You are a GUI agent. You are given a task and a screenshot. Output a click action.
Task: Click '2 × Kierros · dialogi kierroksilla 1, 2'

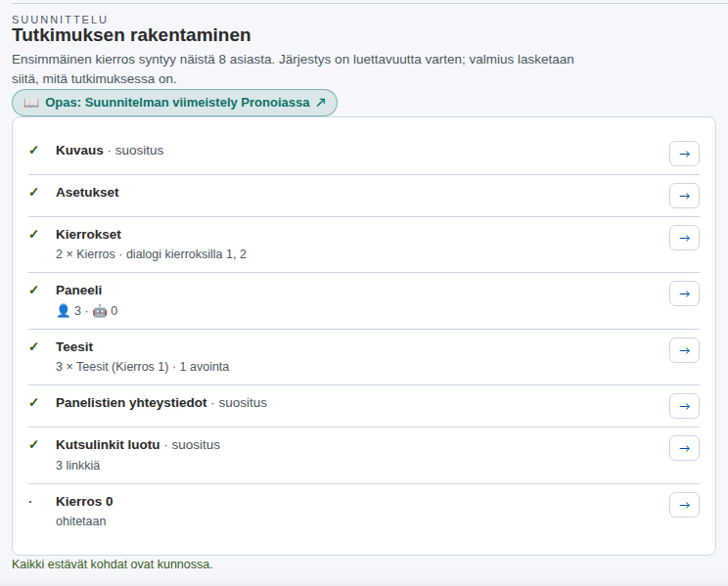pyautogui.click(x=151, y=254)
